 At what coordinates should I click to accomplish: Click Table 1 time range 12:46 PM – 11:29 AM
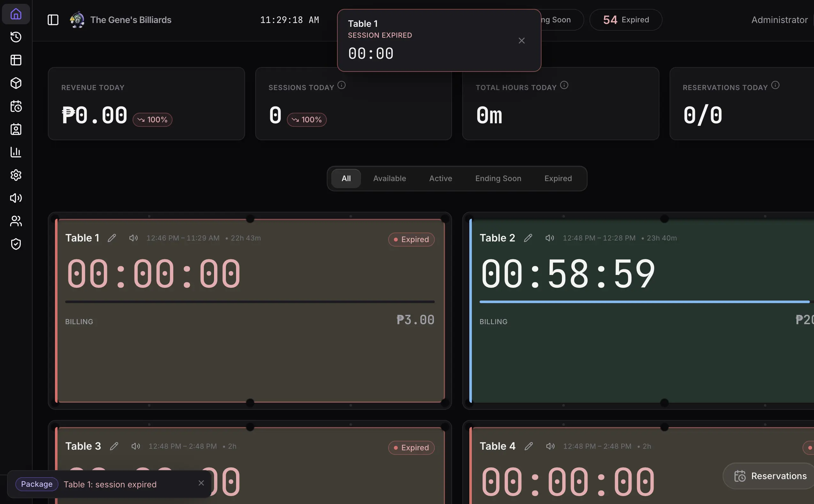tap(183, 238)
